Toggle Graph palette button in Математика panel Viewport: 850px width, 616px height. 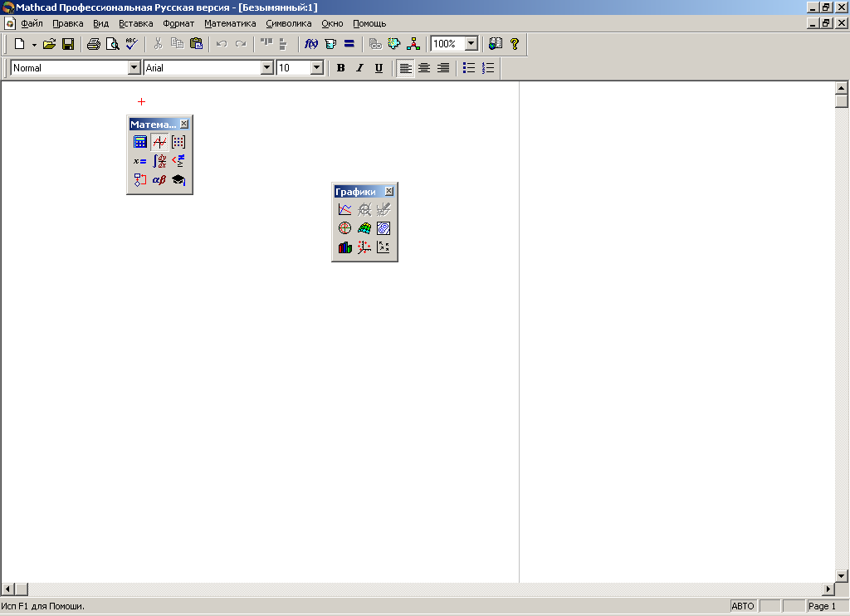coord(159,142)
